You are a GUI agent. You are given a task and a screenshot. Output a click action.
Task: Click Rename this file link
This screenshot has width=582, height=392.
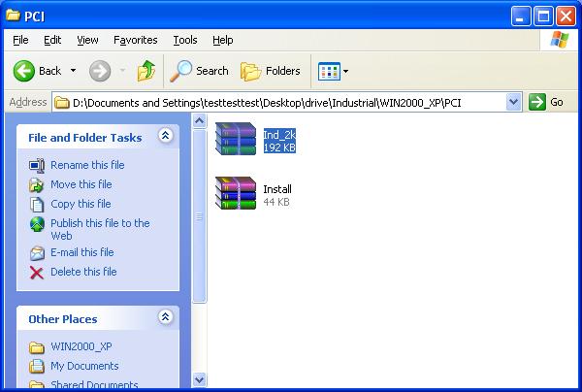[87, 165]
